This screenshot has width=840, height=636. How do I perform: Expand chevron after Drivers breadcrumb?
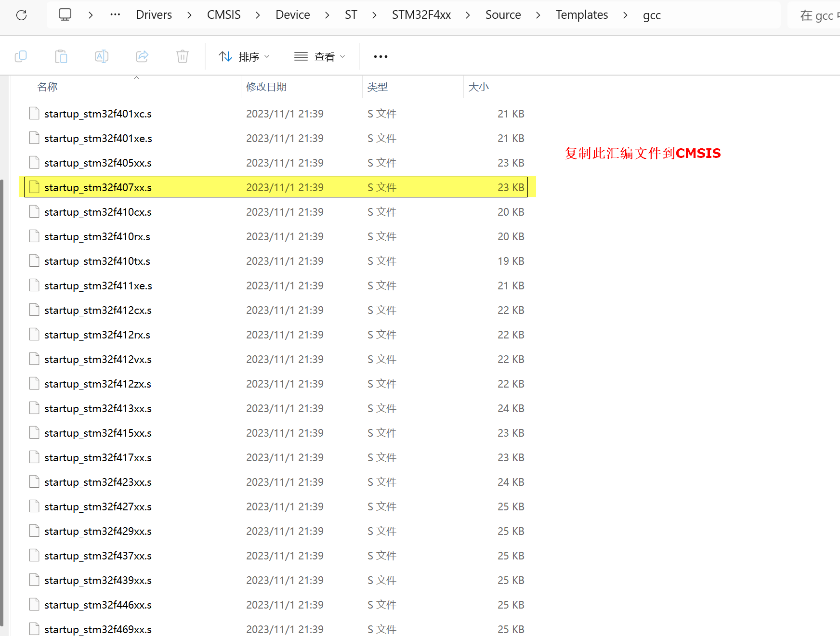190,15
